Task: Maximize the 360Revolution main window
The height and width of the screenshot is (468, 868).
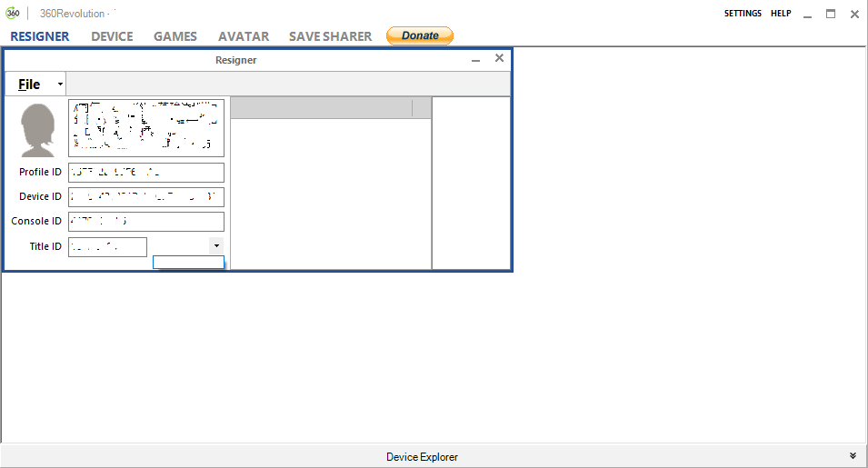Action: tap(830, 14)
